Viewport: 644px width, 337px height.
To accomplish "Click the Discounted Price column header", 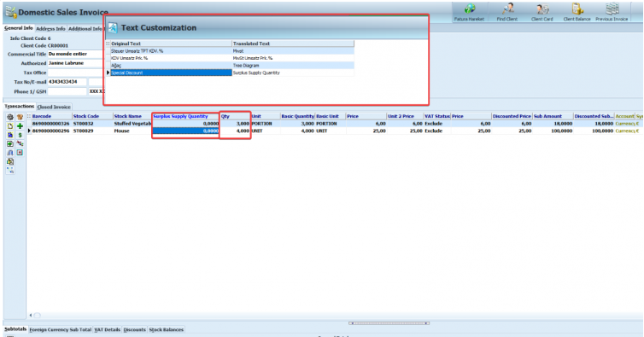I will [512, 116].
